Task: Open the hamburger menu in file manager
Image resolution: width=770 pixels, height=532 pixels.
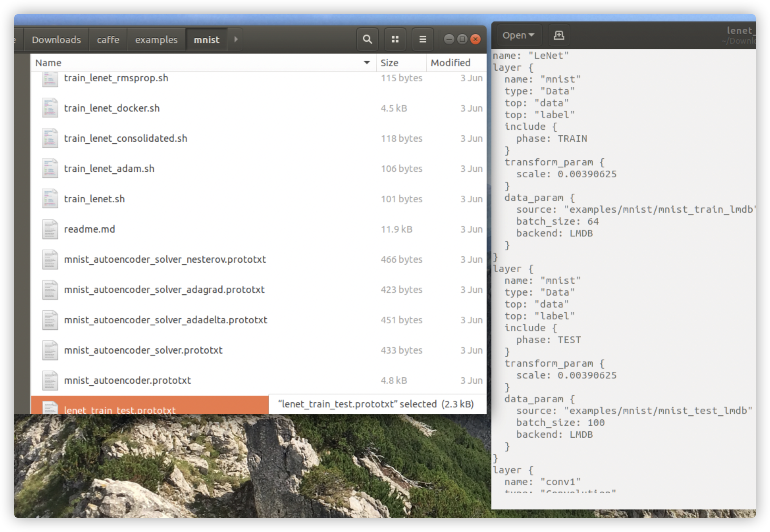Action: (x=422, y=39)
